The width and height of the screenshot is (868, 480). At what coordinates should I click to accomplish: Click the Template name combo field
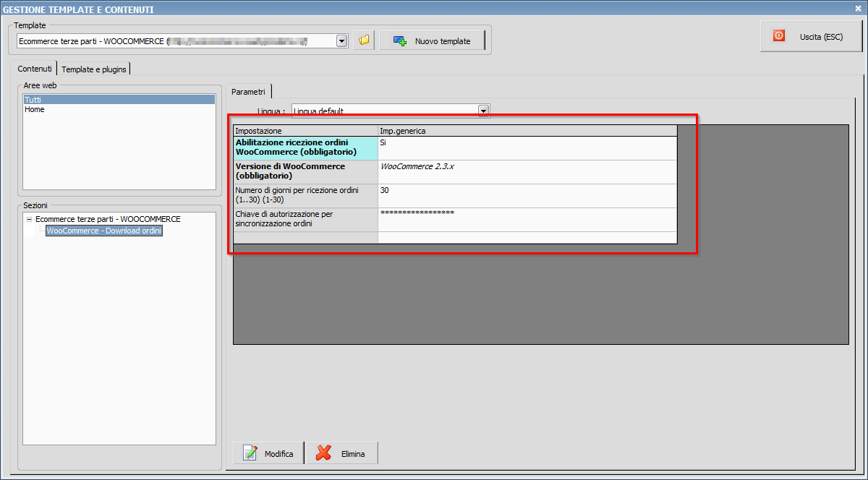[x=183, y=41]
